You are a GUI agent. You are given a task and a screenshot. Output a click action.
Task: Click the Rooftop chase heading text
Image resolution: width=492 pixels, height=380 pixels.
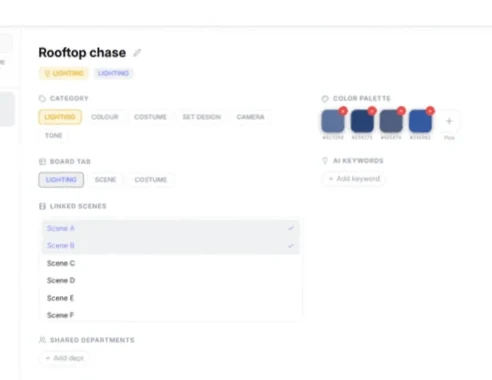point(82,53)
